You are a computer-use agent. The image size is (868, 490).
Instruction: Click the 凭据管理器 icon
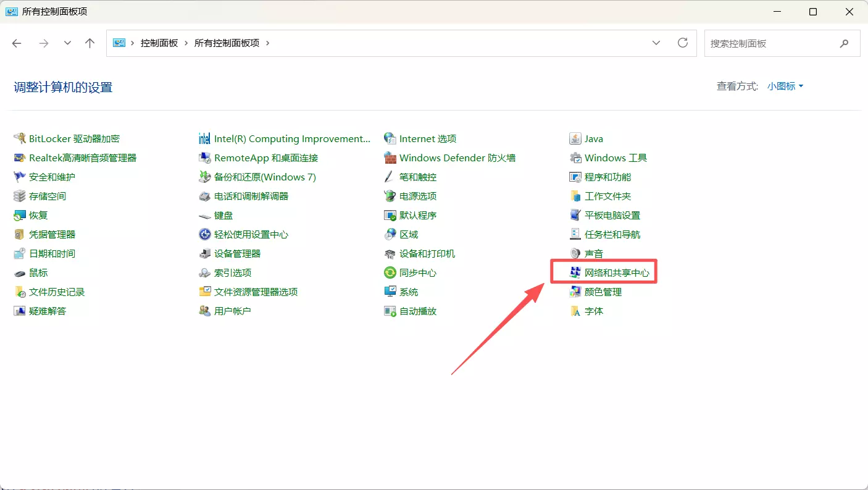pyautogui.click(x=19, y=234)
